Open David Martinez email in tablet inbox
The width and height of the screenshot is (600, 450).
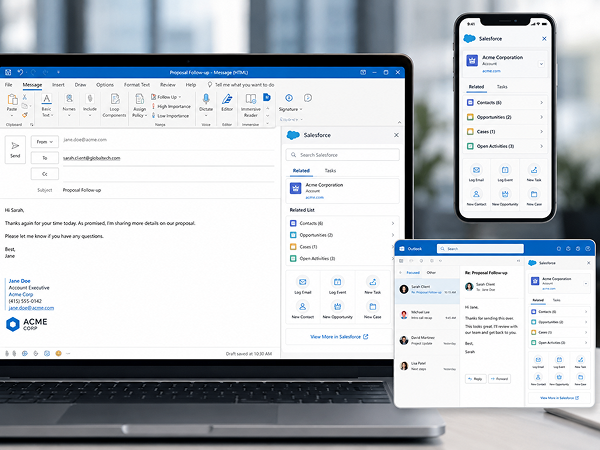tap(427, 340)
